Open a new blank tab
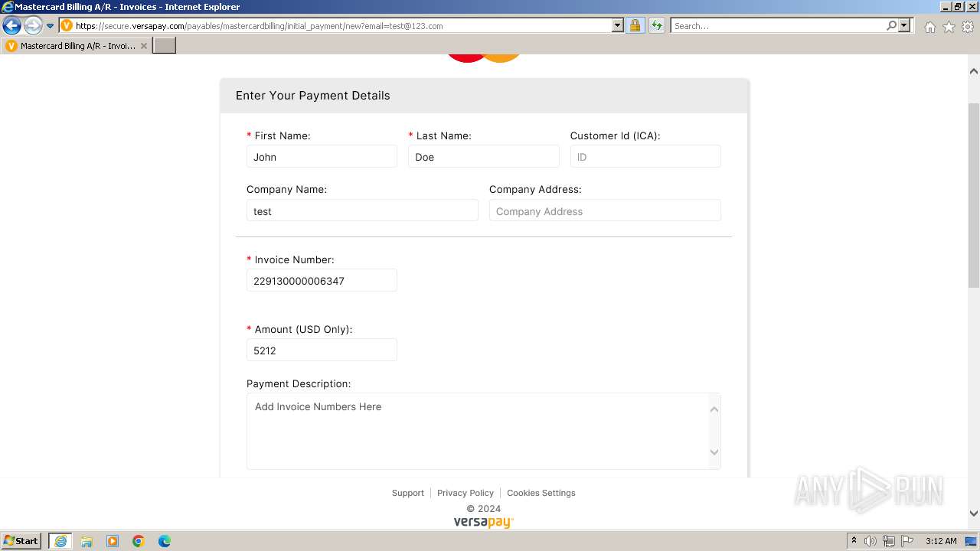The height and width of the screenshot is (551, 980). (165, 46)
